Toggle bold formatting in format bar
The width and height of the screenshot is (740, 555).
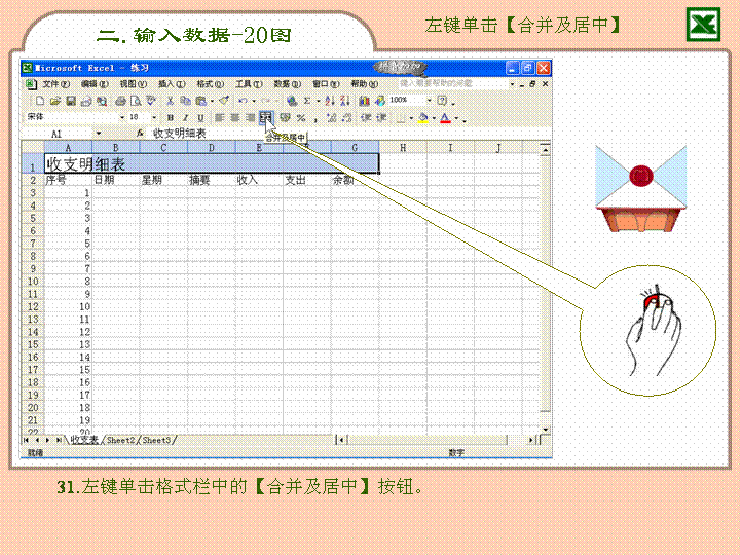[171, 117]
